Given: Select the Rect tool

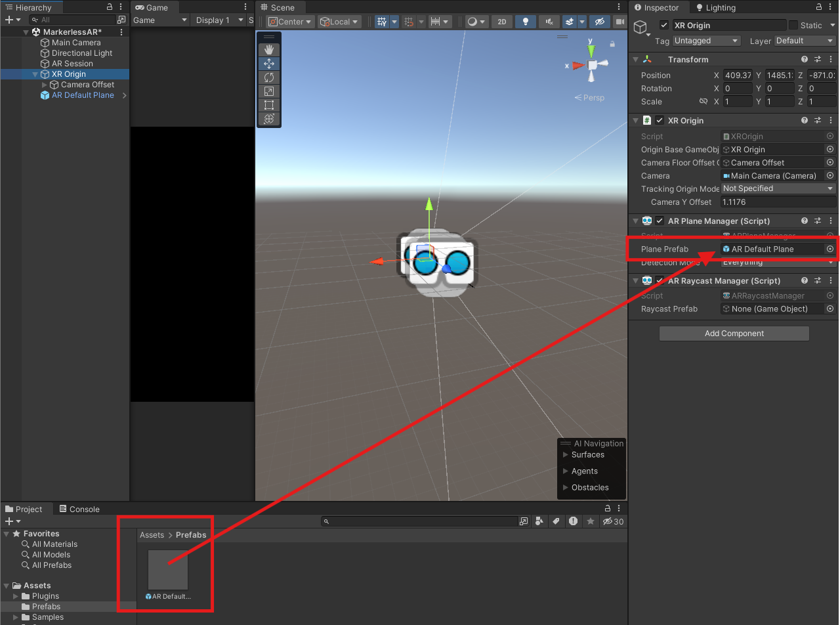Looking at the screenshot, I should tap(268, 105).
